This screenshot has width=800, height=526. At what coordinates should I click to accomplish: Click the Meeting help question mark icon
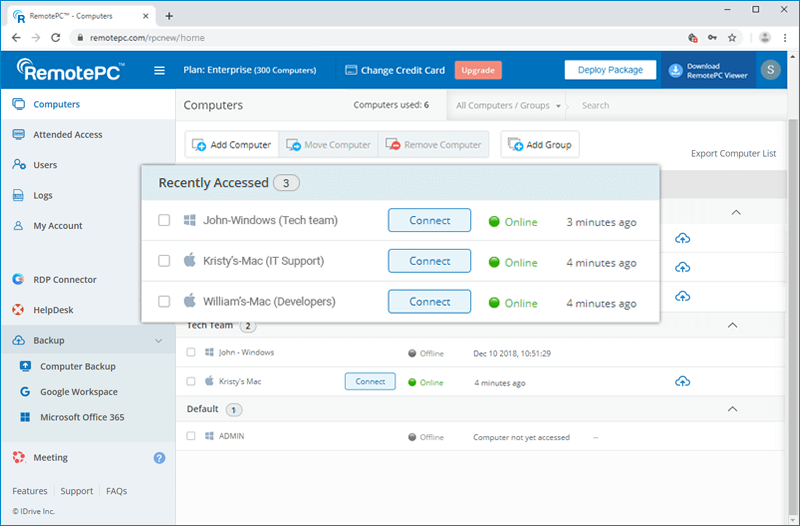click(159, 458)
